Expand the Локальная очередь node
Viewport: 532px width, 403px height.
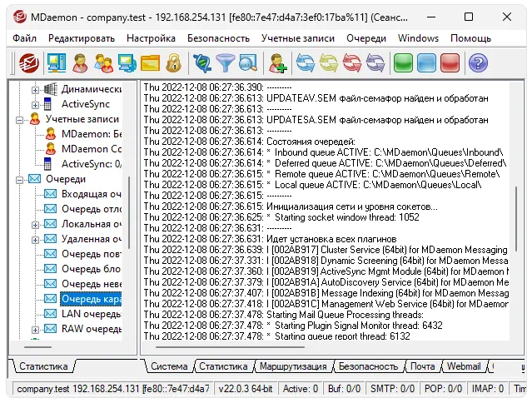point(35,225)
